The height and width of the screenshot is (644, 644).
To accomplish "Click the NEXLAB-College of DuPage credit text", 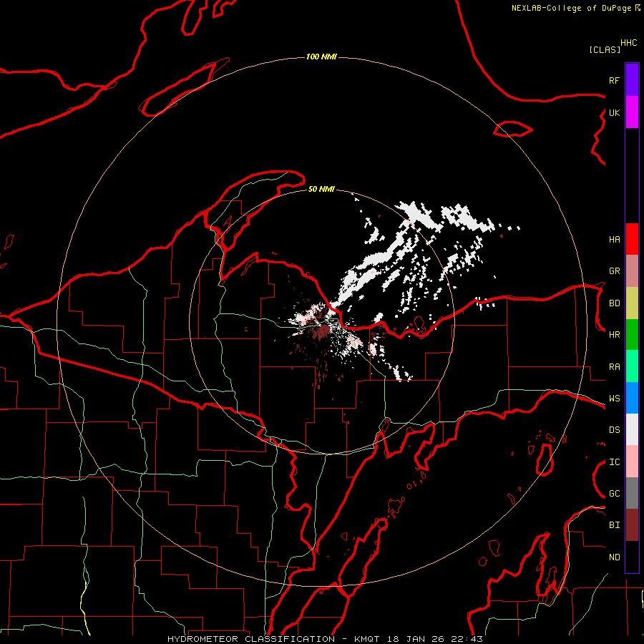I will point(572,8).
